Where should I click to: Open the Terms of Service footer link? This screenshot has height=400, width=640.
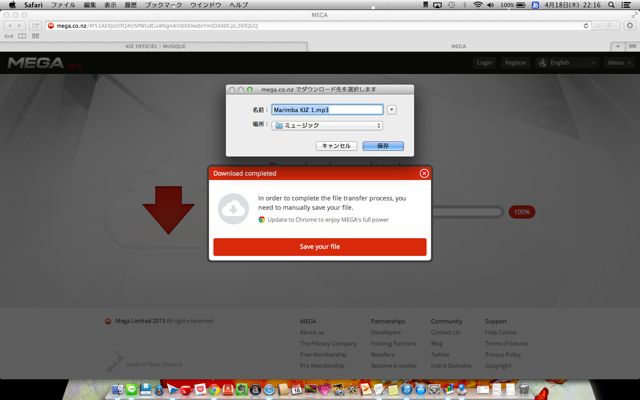tap(506, 343)
